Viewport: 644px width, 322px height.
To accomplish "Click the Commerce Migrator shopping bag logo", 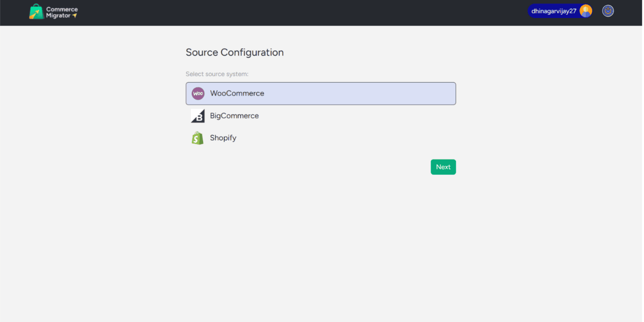I will click(36, 12).
